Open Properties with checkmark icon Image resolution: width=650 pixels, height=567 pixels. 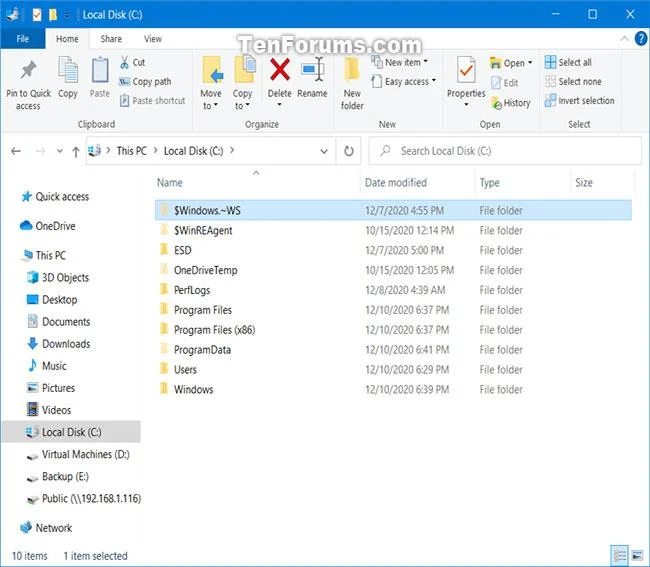click(466, 70)
